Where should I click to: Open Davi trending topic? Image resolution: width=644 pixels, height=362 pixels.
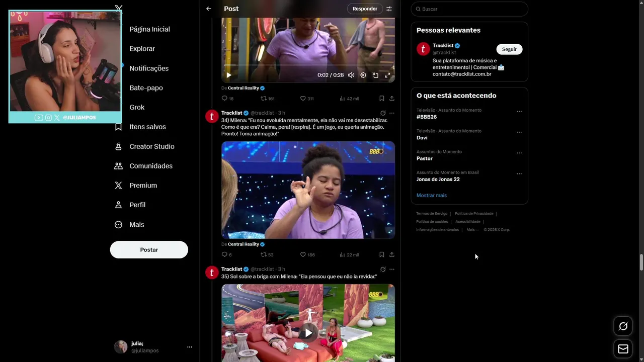pyautogui.click(x=422, y=138)
